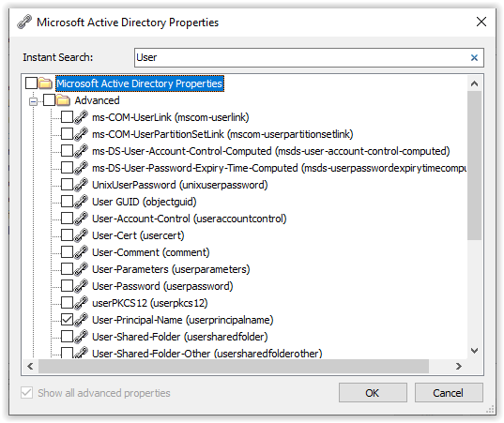Click the ms-DS-User-Account-Control-Computed property icon
This screenshot has height=423, width=504.
81,151
